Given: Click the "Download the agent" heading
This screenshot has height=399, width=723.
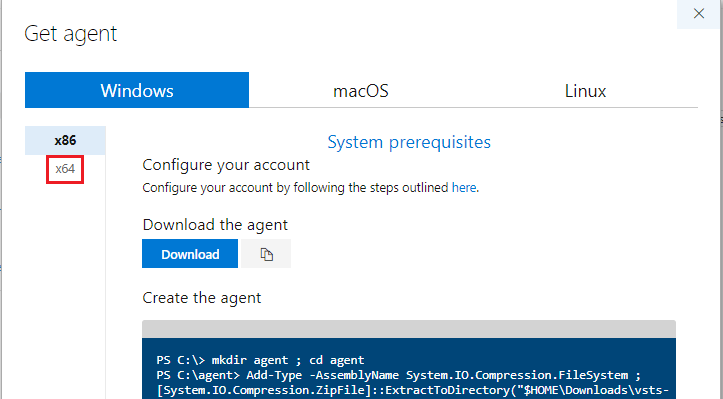Looking at the screenshot, I should [215, 225].
